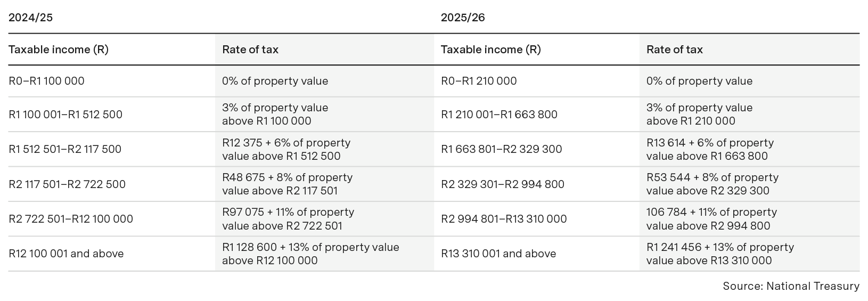Click the Source: National Treasury text
Screen dimensions: 868x301
pos(790,286)
